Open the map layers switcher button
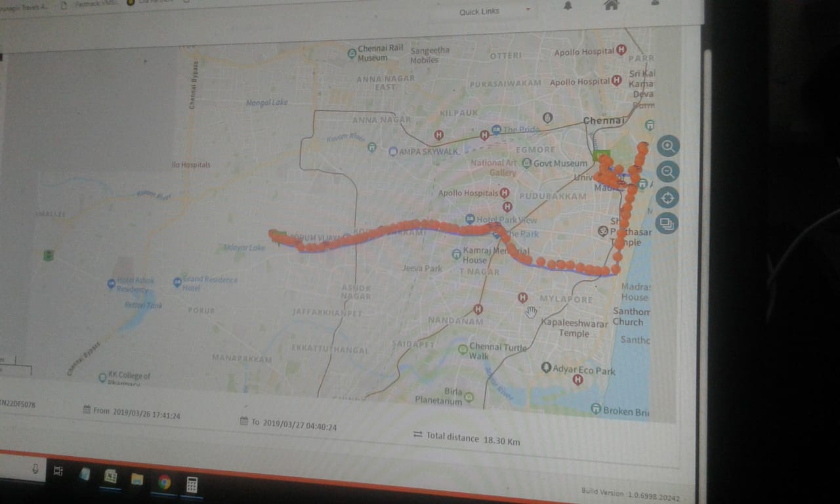 point(666,223)
